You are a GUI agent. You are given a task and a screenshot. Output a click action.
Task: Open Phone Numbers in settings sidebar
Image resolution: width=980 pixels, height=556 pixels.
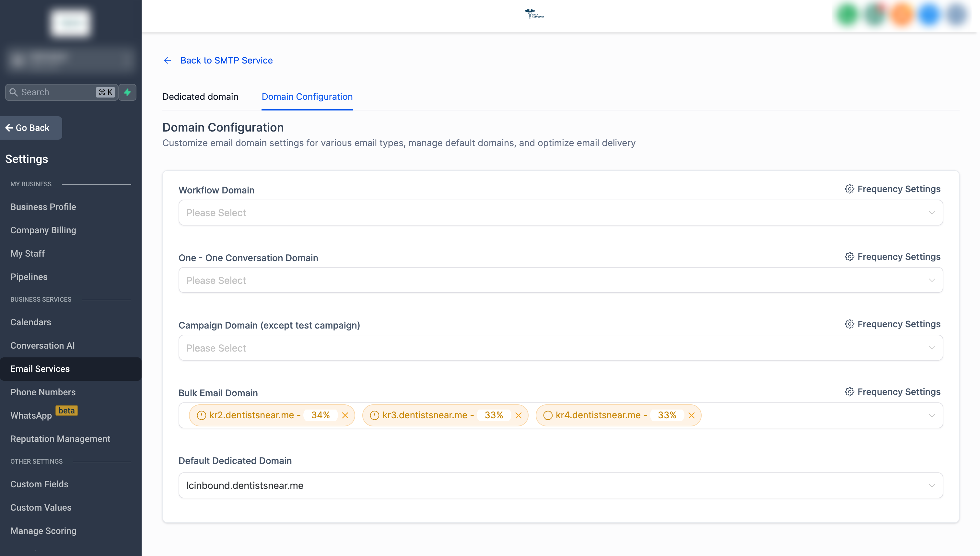point(43,392)
